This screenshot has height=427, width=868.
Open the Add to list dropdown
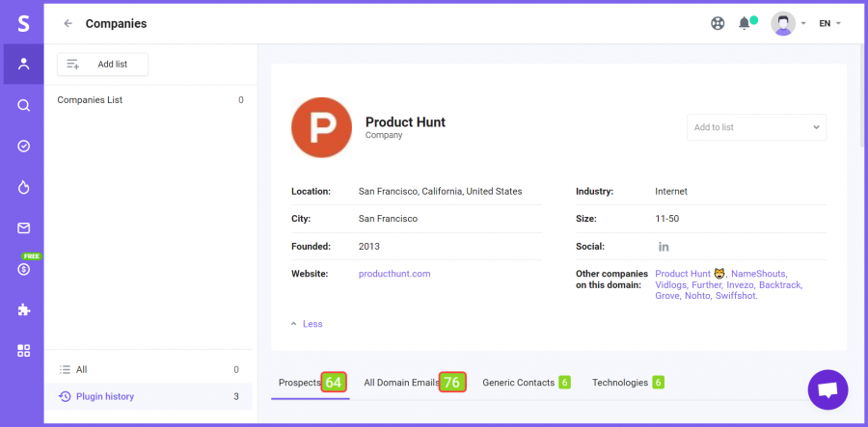coord(756,127)
